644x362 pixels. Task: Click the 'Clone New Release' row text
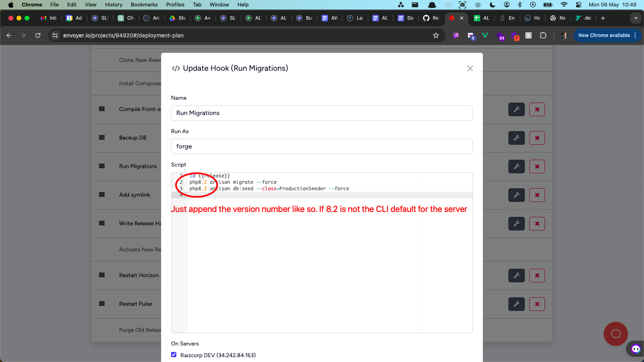point(140,60)
